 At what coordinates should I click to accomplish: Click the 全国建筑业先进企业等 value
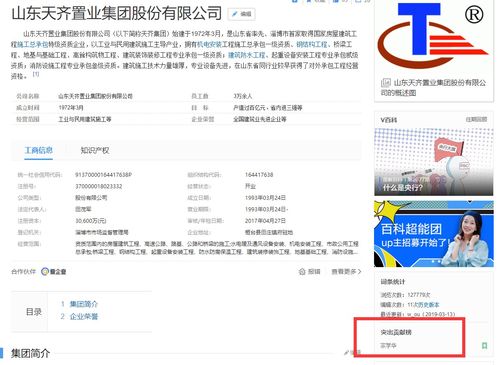(260, 119)
